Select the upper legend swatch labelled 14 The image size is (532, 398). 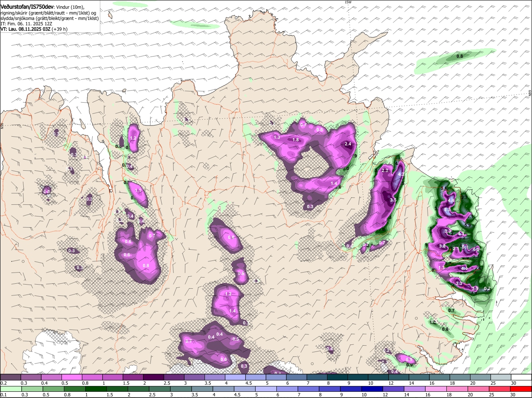click(x=419, y=377)
